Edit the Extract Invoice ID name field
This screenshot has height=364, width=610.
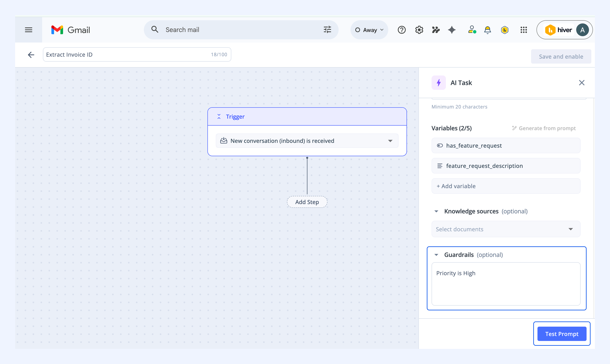(x=137, y=54)
